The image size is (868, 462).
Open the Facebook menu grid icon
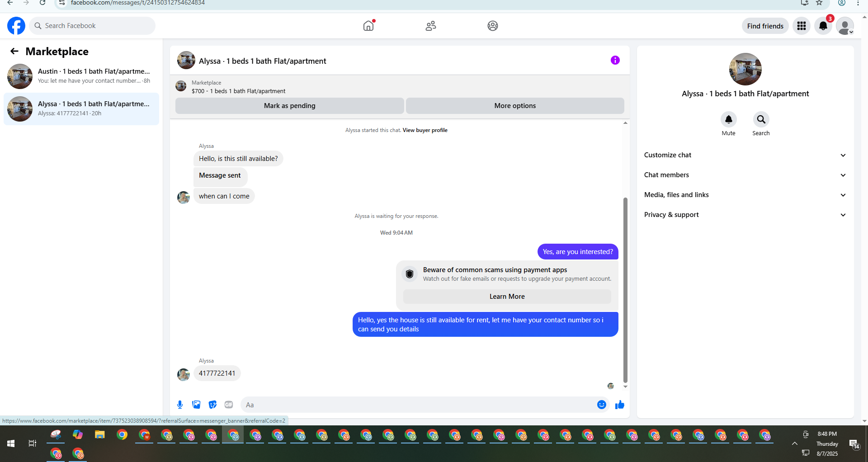pos(802,26)
